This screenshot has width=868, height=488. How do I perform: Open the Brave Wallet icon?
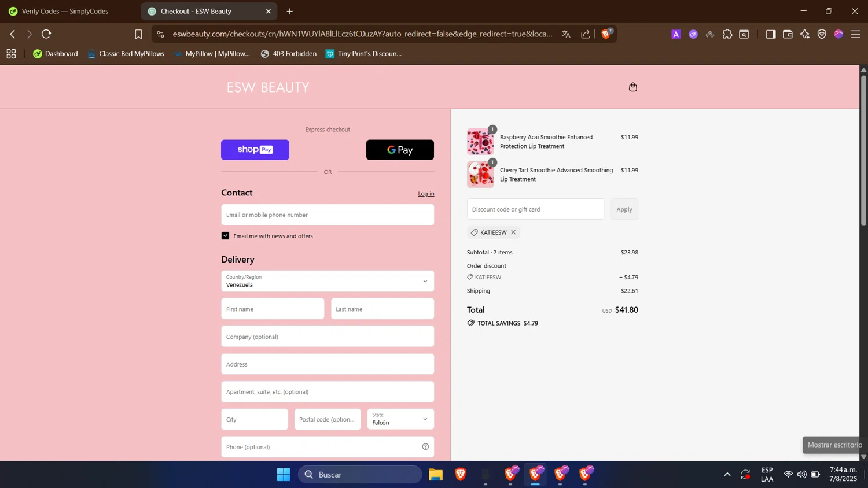(x=788, y=34)
